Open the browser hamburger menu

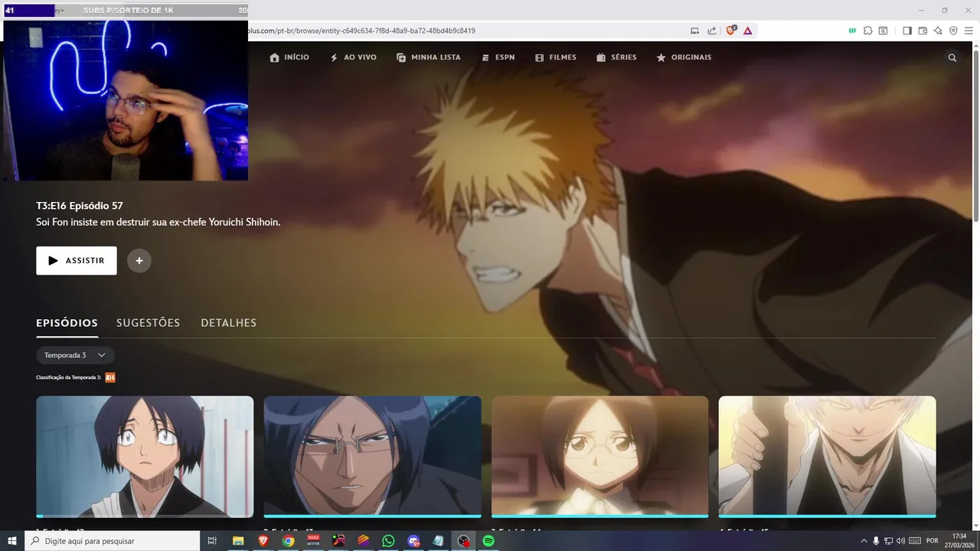tap(969, 31)
